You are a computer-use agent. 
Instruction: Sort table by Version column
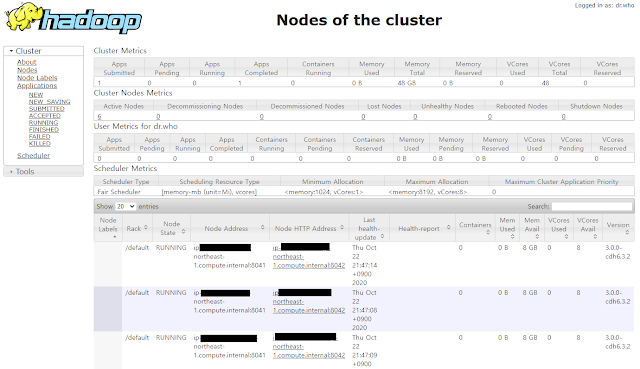click(618, 228)
